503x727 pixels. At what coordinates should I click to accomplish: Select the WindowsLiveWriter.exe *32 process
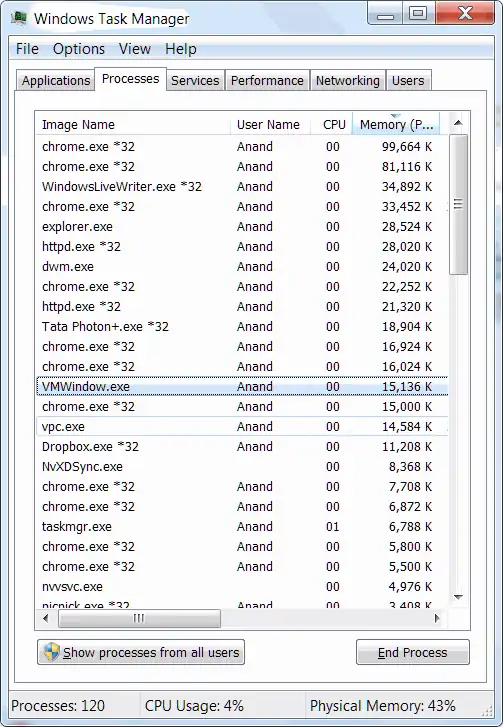(x=242, y=186)
